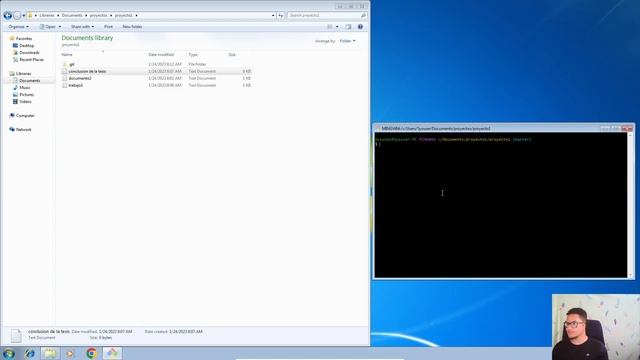Select Documents in the address breadcrumb
640x360 pixels.
point(72,15)
